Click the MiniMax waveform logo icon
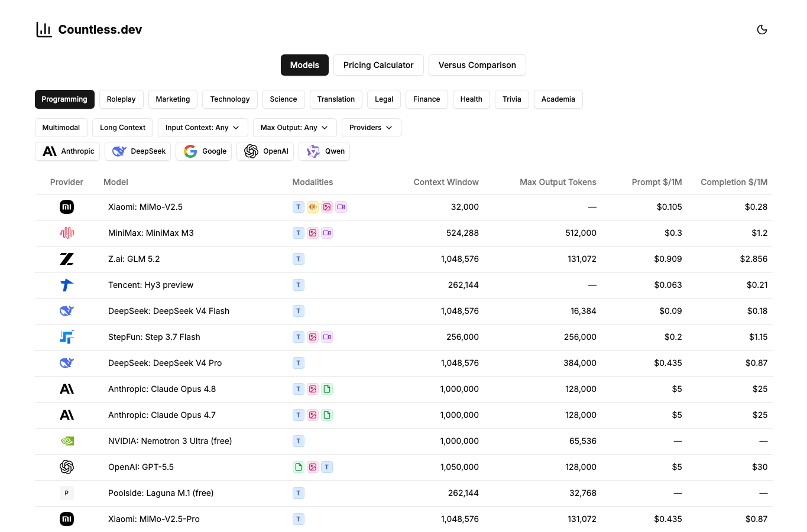Screen dimensions: 807x532 (67, 233)
